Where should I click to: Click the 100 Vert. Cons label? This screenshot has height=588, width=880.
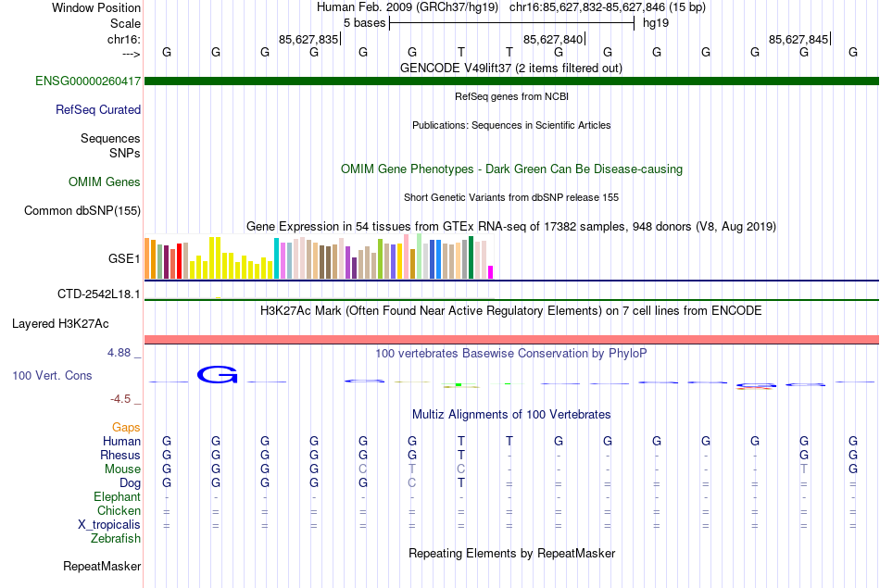point(52,375)
